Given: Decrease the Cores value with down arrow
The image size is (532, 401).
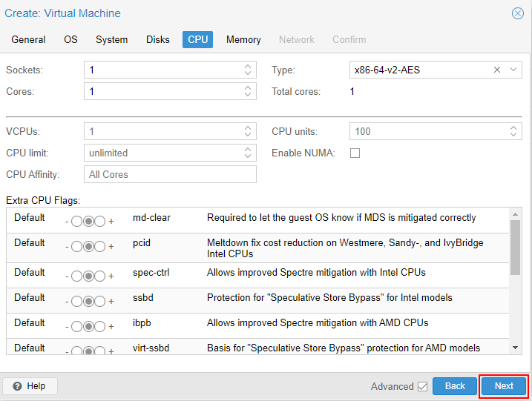Looking at the screenshot, I should coord(248,95).
